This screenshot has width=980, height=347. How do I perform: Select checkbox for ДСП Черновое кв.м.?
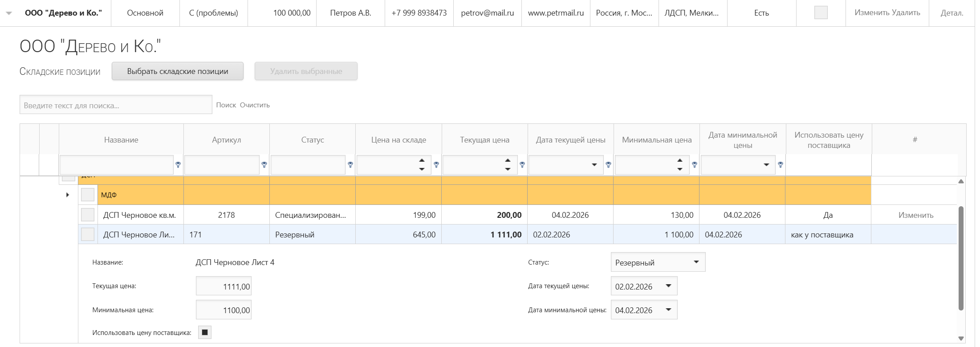88,215
